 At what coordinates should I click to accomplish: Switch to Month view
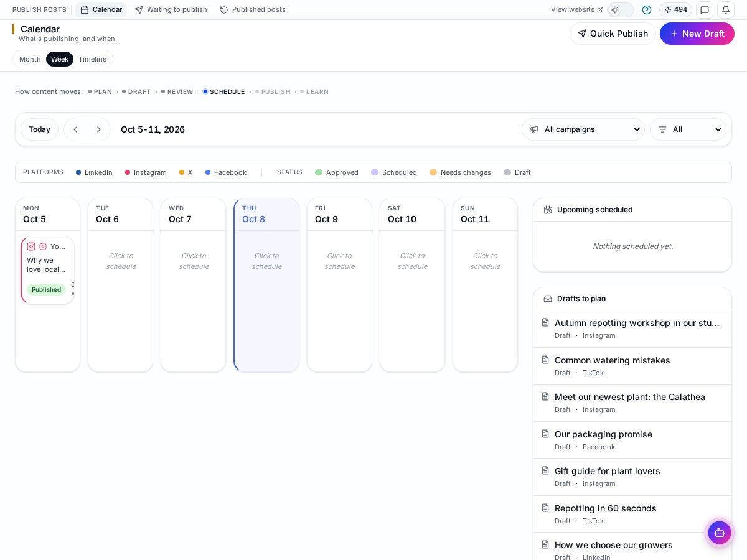(30, 59)
